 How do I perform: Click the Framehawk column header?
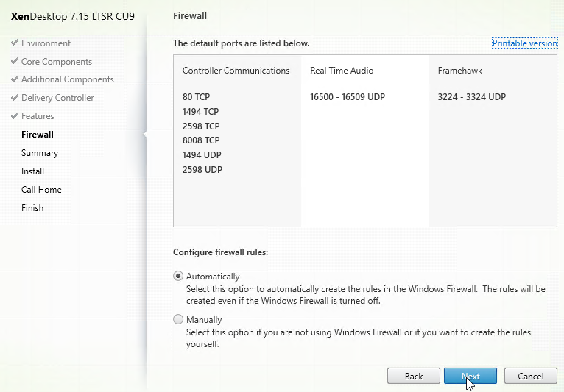(x=460, y=71)
